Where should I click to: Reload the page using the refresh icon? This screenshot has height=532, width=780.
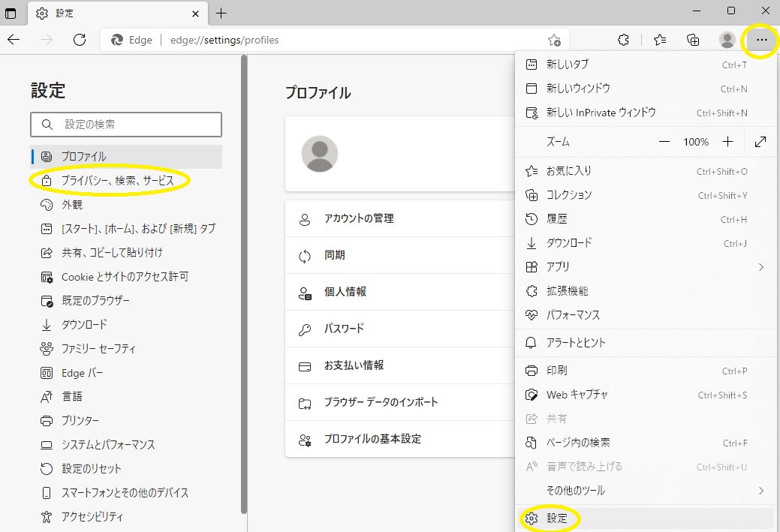tap(80, 40)
